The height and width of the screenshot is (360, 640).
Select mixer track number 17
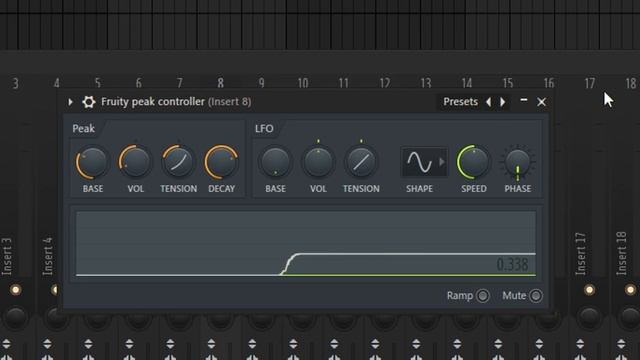point(589,83)
